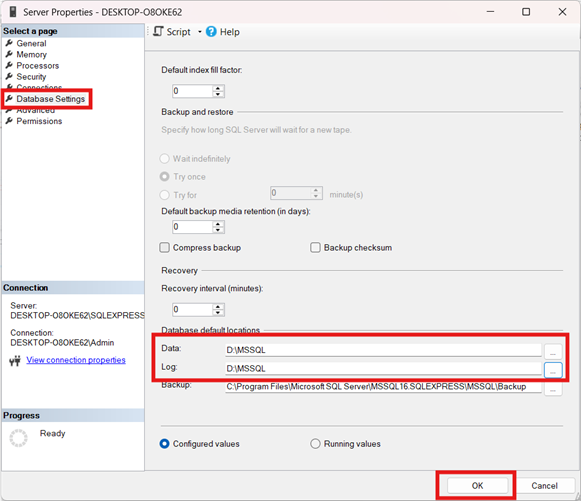
Task: Enable the Backup checksum checkbox
Action: (x=315, y=247)
